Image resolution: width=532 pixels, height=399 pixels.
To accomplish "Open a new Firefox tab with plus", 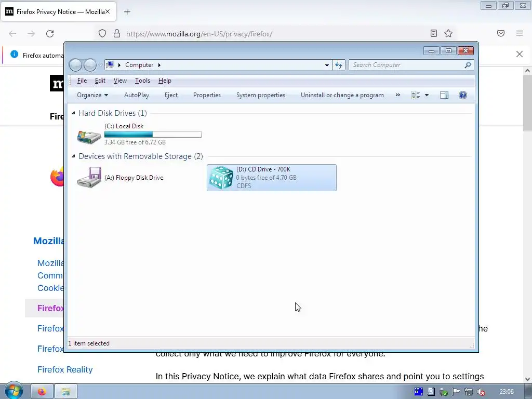I will coord(127,12).
